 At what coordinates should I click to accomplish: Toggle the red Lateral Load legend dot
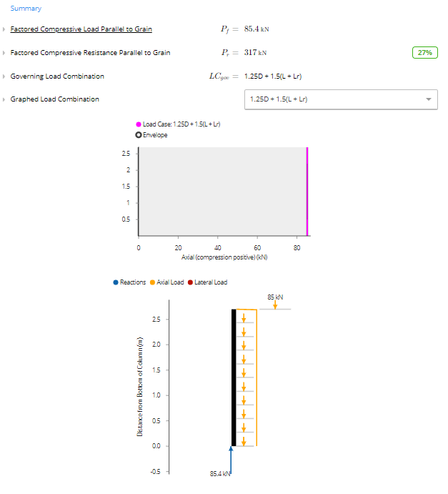coord(190,282)
